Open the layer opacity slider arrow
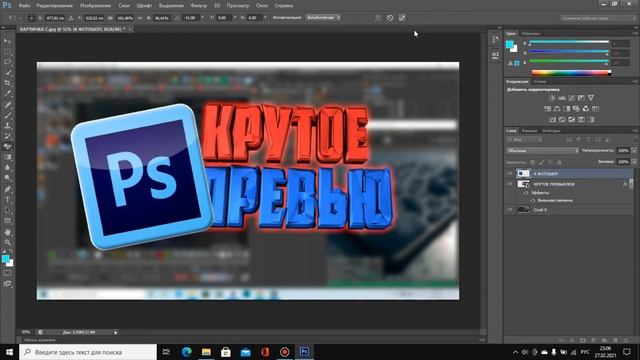 pos(634,151)
